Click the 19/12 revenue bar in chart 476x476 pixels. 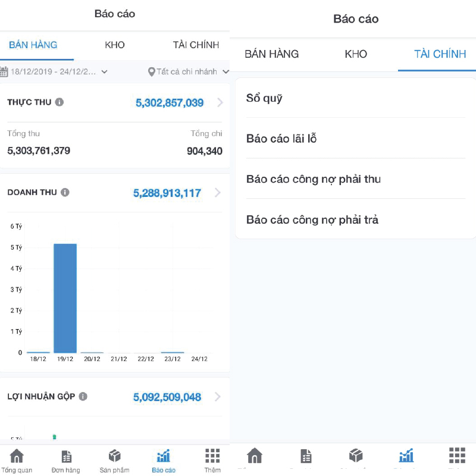tap(65, 297)
